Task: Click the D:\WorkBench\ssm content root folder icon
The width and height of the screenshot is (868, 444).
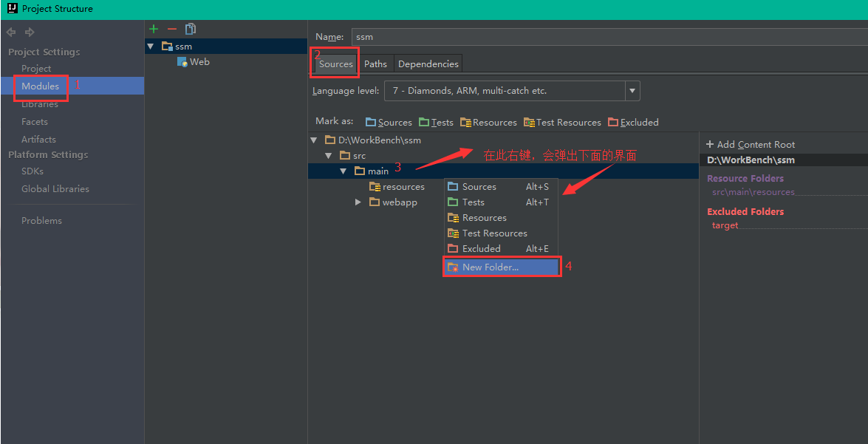Action: (x=330, y=140)
